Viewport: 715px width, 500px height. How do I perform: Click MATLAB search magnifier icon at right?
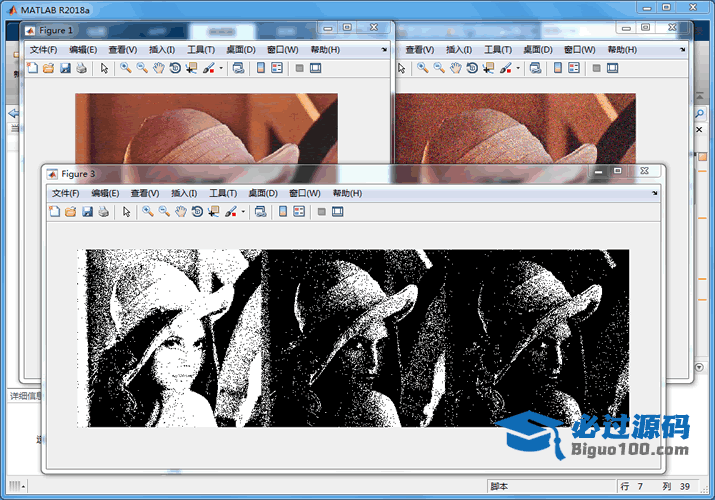(700, 113)
